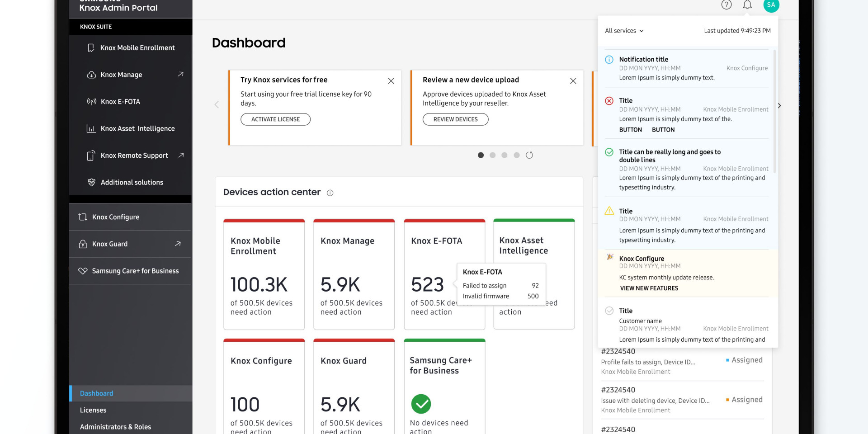Click the KNOX SUITE section header
This screenshot has height=434, width=868.
click(x=131, y=27)
